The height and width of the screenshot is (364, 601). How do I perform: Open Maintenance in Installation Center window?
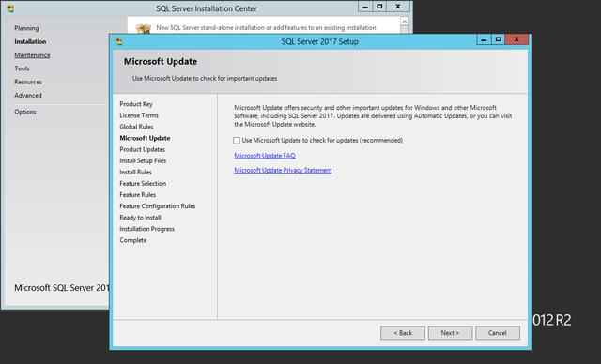32,55
